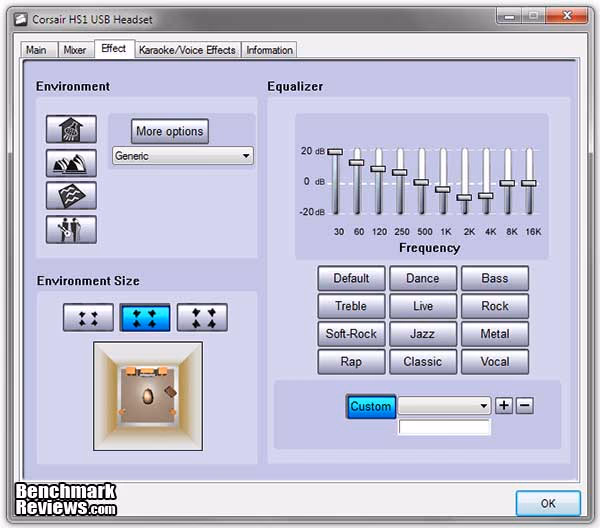The width and height of the screenshot is (600, 528).
Task: Choose the small environment size icon
Action: click(88, 318)
